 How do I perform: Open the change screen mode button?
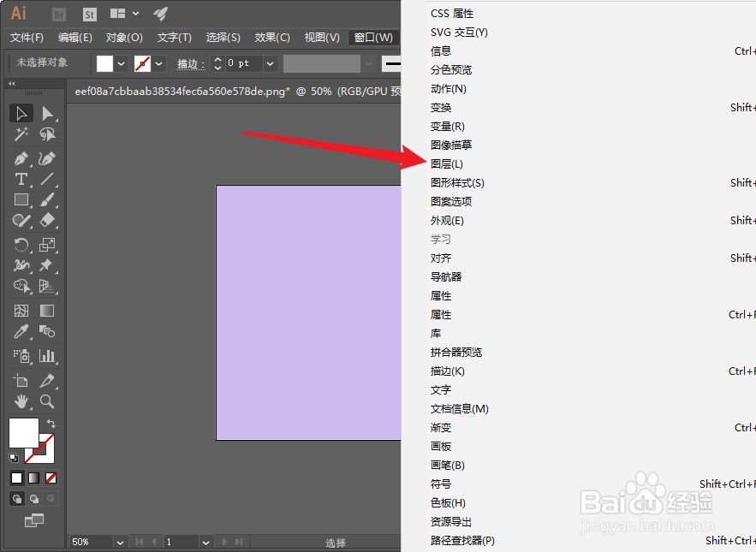tap(33, 520)
